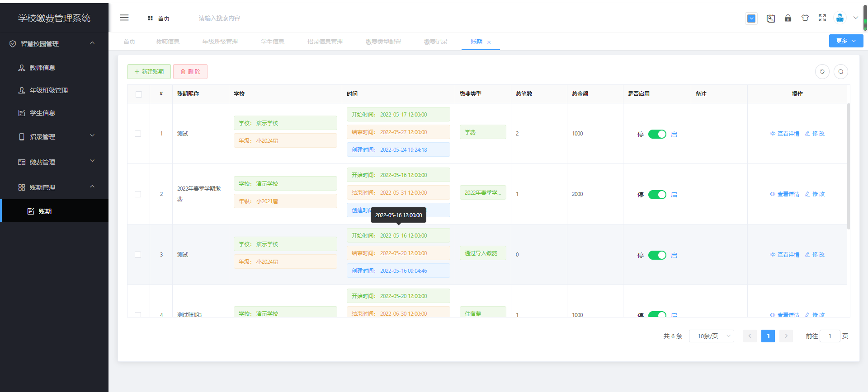Viewport: 868px width, 392px height.
Task: Select the checkbox for row 2
Action: pos(138,194)
